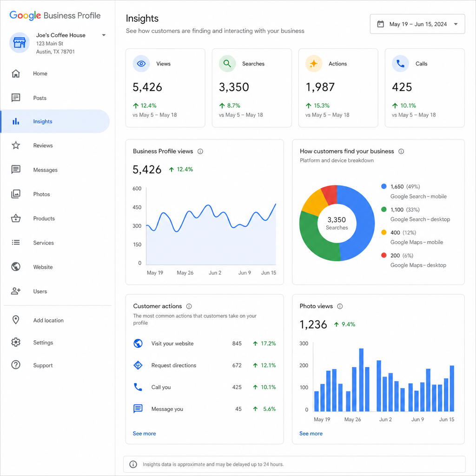Click yellow legend dot for Google Maps – mobile
Viewport: 476px width, 476px height.
[x=383, y=232]
